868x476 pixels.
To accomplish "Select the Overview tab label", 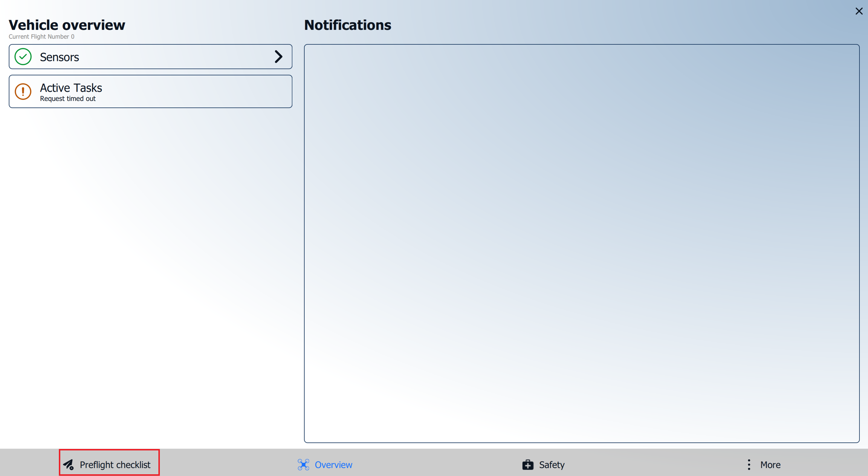I will (x=333, y=464).
